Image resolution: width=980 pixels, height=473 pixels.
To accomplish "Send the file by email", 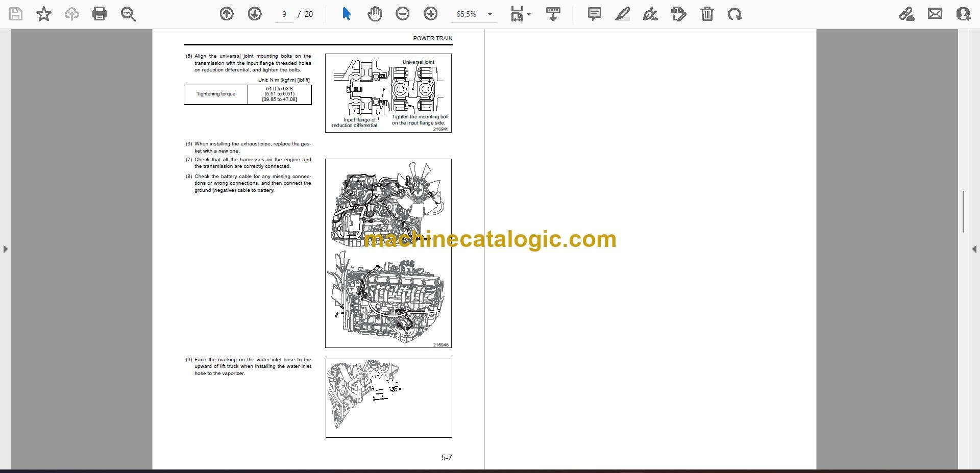I will click(x=935, y=14).
